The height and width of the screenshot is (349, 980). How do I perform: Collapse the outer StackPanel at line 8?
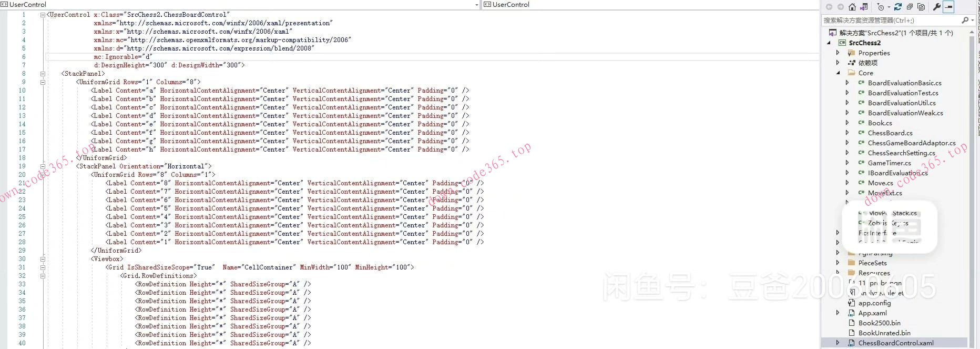(43, 74)
